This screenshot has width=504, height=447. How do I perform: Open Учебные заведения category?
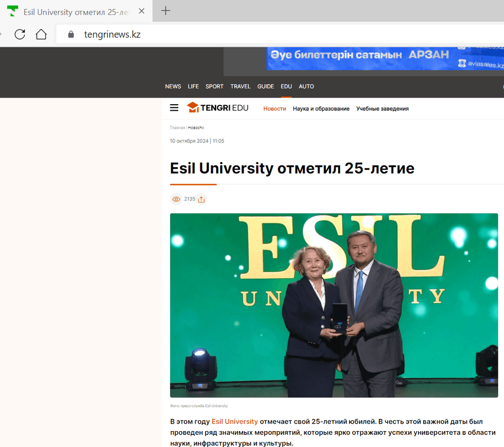pyautogui.click(x=383, y=109)
